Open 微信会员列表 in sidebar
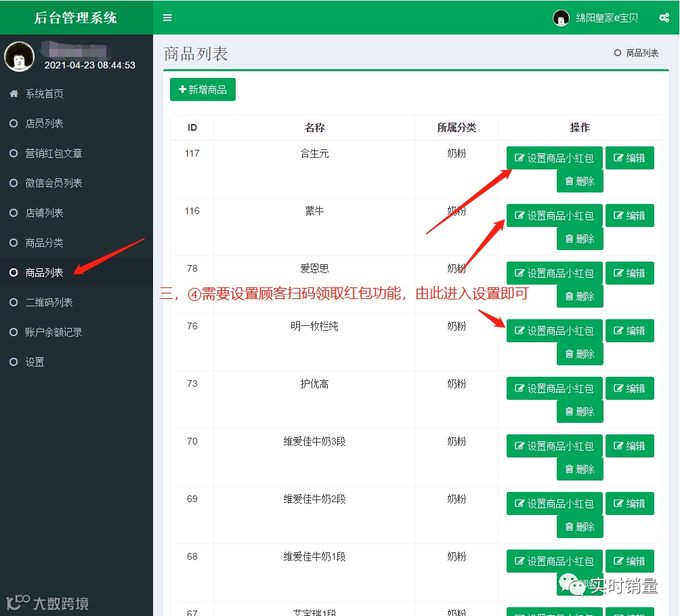Viewport: 680px width, 616px height. point(54,183)
